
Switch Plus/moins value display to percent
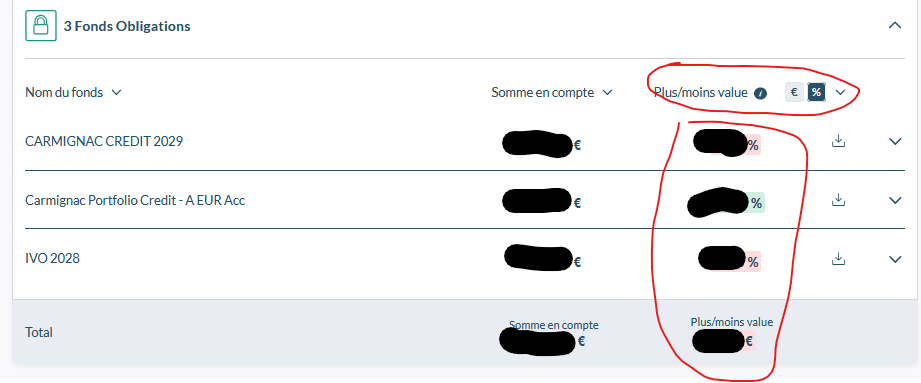click(x=816, y=92)
